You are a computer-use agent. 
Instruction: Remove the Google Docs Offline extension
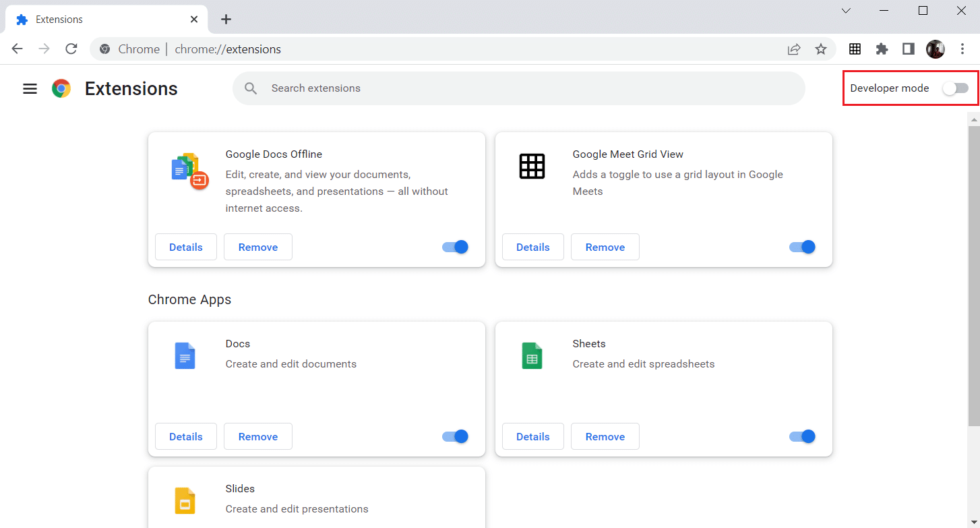click(x=258, y=247)
